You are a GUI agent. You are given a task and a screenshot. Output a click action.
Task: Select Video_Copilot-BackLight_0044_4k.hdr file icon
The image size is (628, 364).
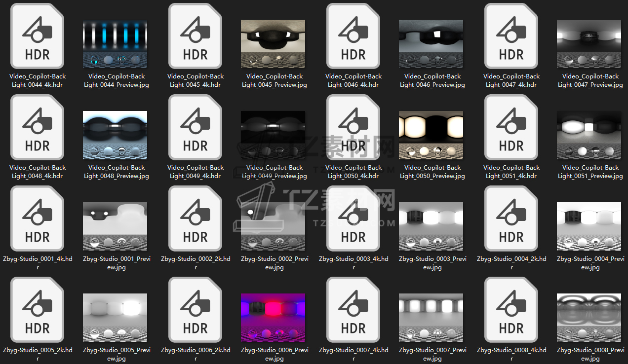point(38,36)
